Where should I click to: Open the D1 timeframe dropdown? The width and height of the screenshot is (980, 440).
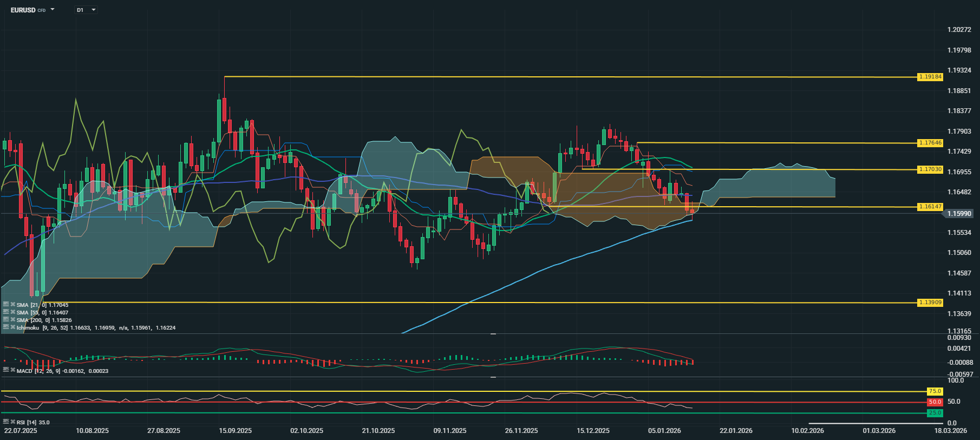coord(93,10)
